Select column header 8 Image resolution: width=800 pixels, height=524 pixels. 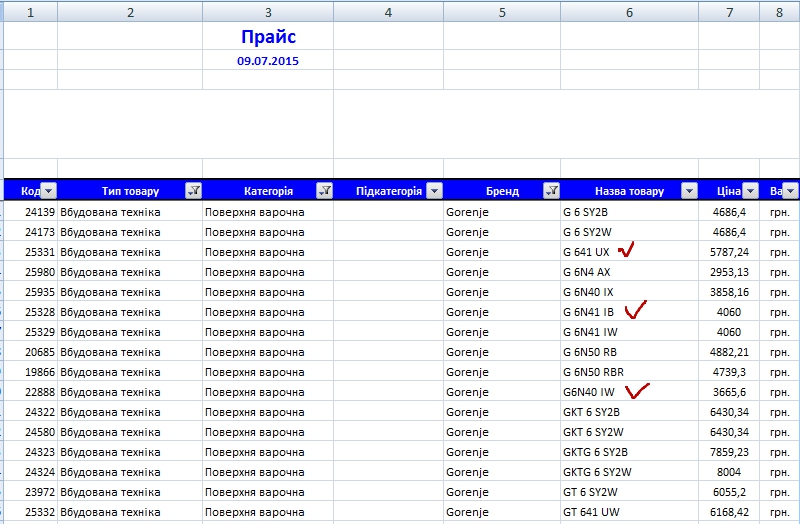click(780, 12)
